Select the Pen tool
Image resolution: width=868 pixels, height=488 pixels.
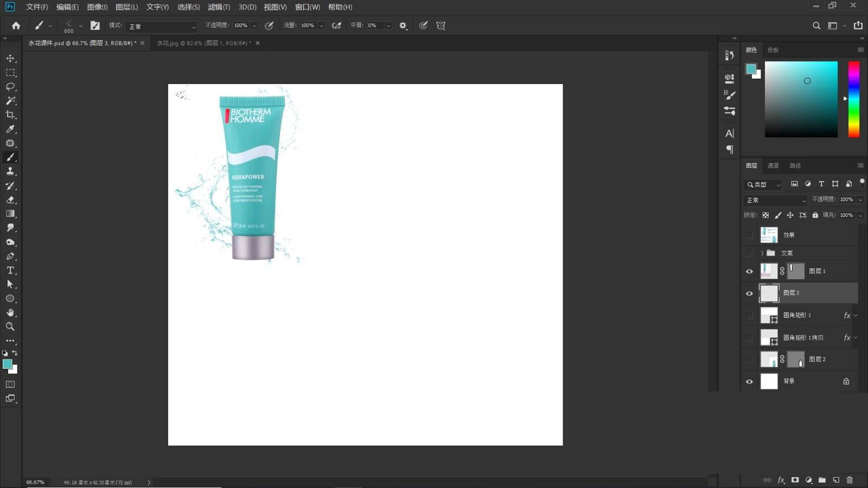click(x=10, y=256)
